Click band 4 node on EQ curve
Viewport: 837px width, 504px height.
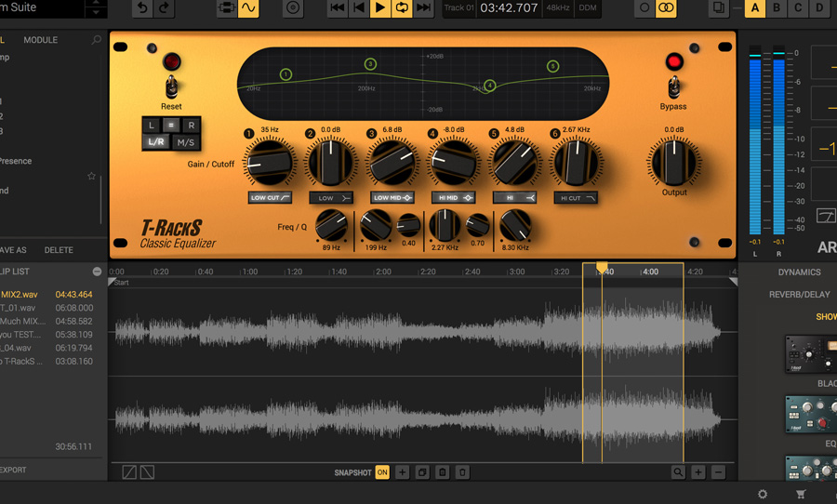[489, 86]
